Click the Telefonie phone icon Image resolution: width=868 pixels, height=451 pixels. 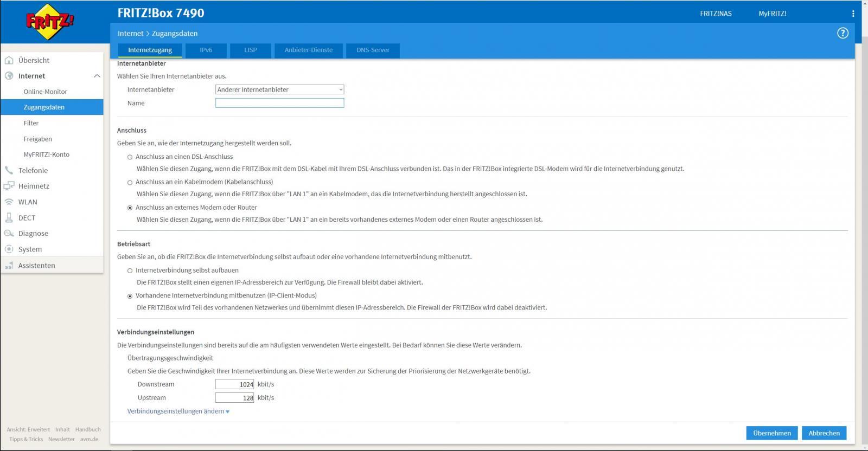coord(9,170)
